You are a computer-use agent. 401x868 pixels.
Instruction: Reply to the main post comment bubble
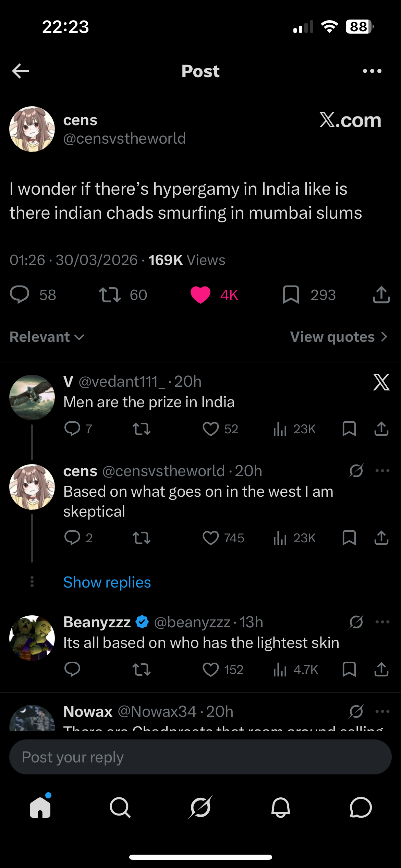(x=20, y=295)
